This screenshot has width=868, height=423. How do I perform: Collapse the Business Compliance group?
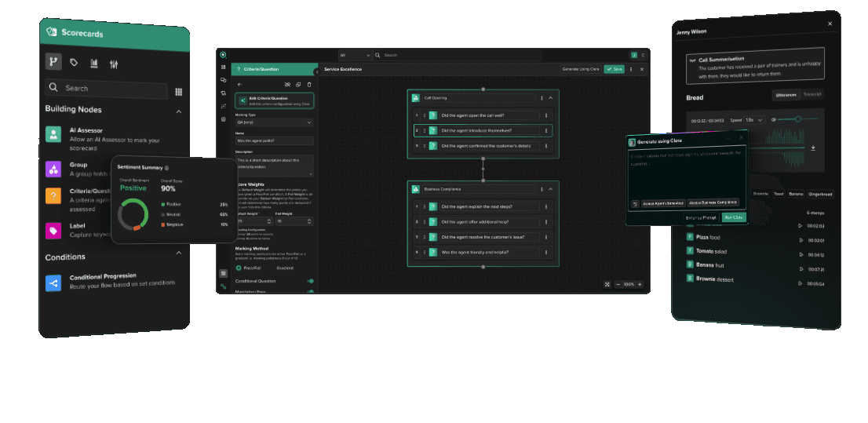click(551, 189)
